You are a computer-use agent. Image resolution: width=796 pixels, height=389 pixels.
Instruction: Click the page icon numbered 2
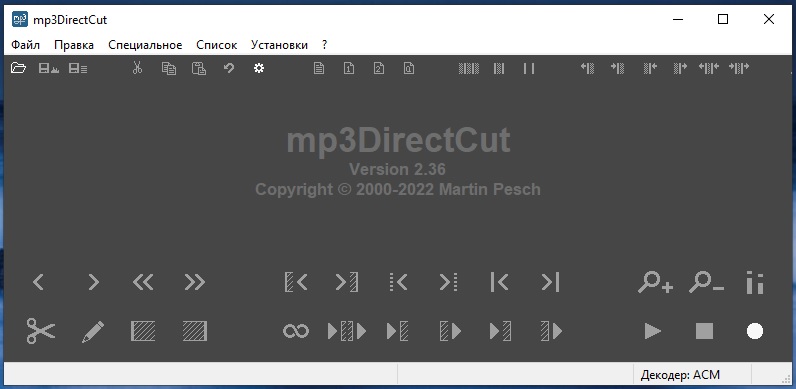point(379,68)
